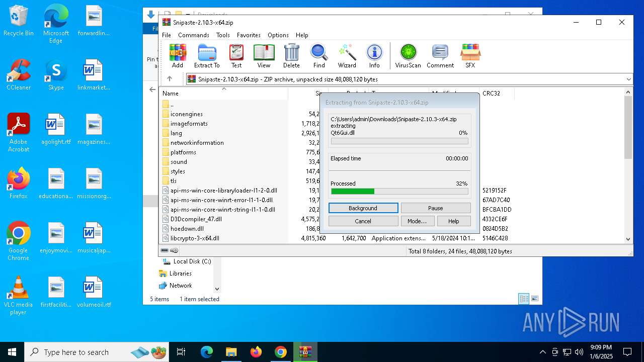Image resolution: width=644 pixels, height=362 pixels.
Task: Click the Qt6Gui.dll file progress bar
Action: (399, 141)
